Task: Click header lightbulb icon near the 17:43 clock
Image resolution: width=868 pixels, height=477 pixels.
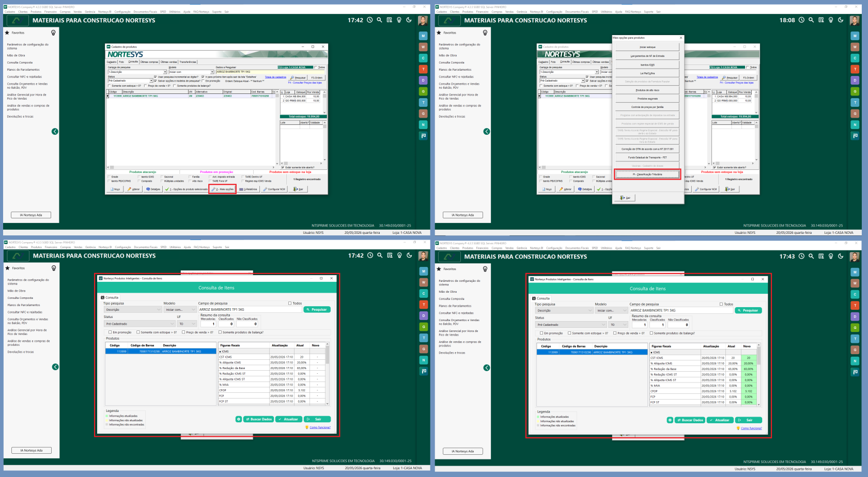Action: [831, 257]
